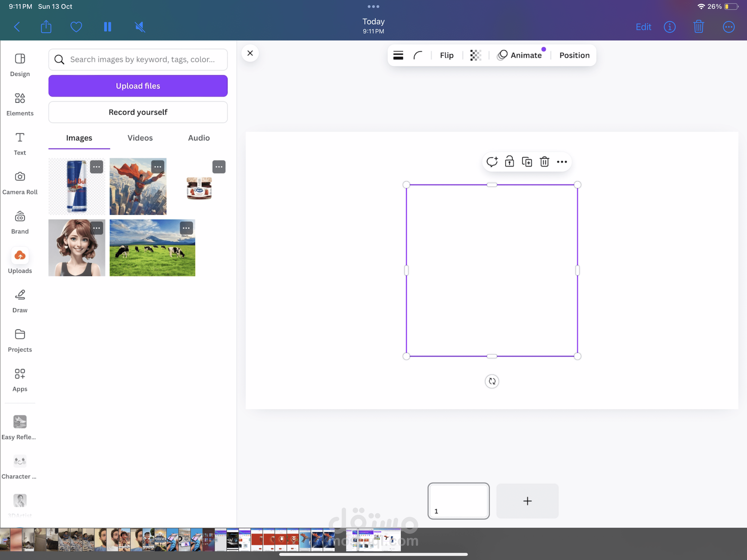Open more options on cows landscape image

[186, 228]
